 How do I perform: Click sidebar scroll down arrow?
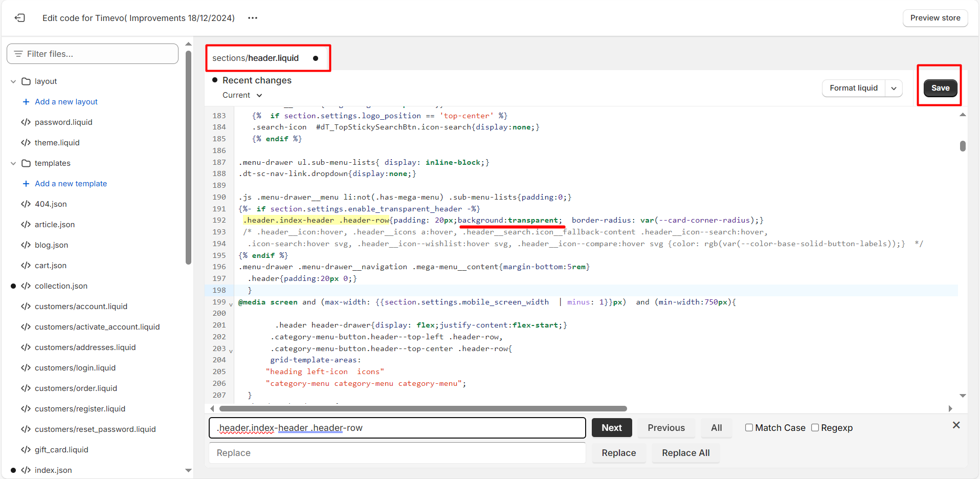coord(188,470)
